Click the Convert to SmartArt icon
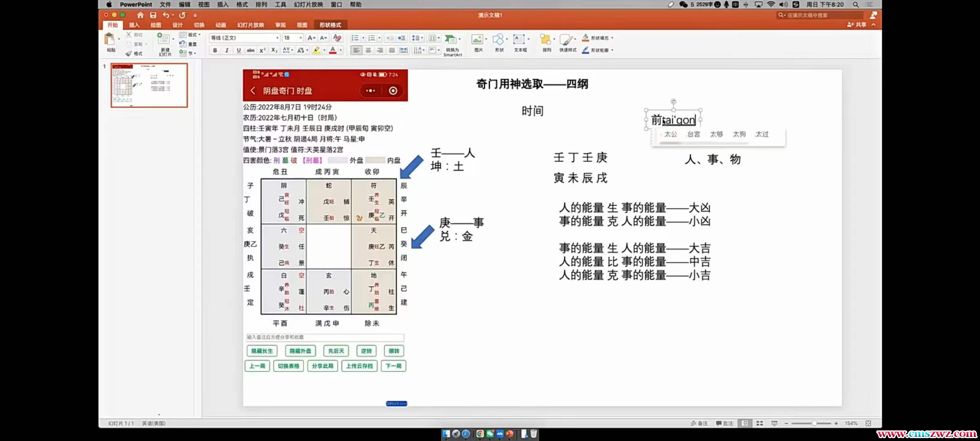The height and width of the screenshot is (441, 980). [x=450, y=40]
